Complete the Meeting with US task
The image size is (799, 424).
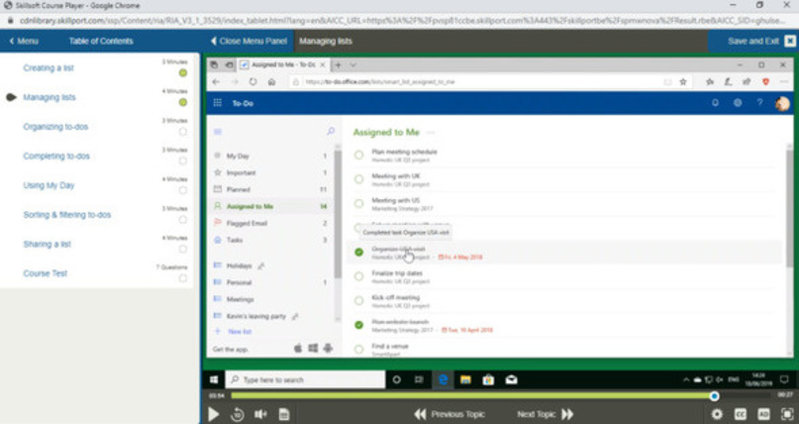tap(359, 204)
